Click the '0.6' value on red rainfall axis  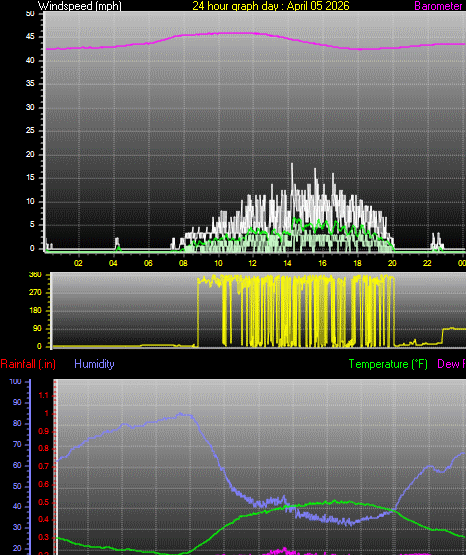pyautogui.click(x=44, y=485)
